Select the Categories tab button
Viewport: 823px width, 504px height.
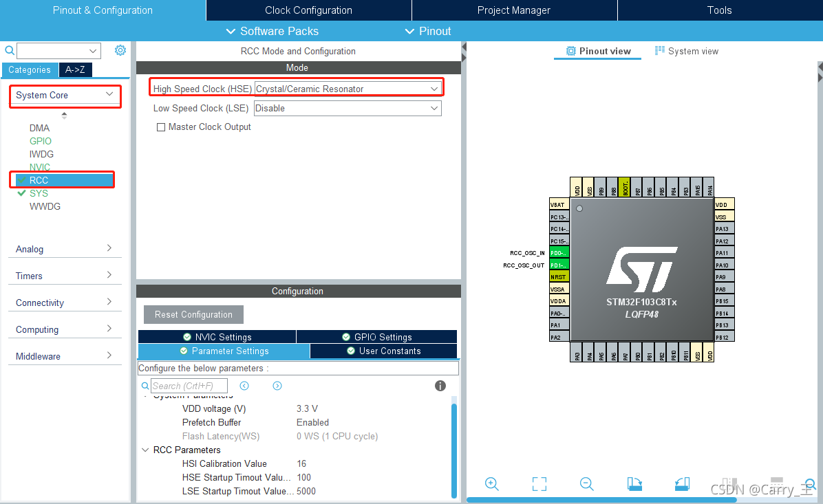30,69
